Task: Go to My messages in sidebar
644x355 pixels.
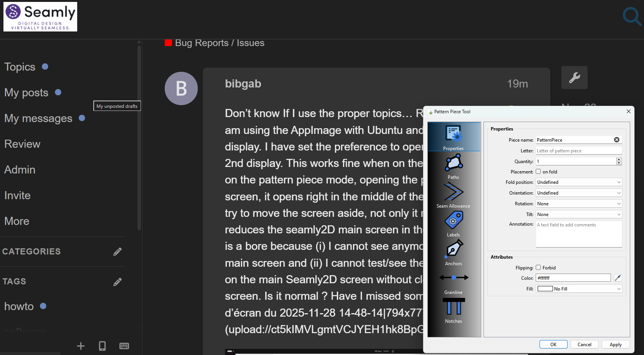Action: click(38, 118)
